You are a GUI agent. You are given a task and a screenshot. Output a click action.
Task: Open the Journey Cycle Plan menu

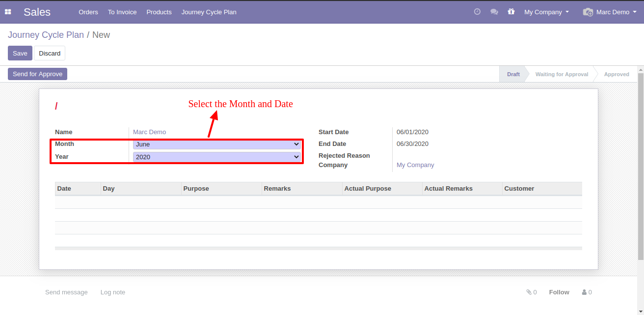point(209,12)
